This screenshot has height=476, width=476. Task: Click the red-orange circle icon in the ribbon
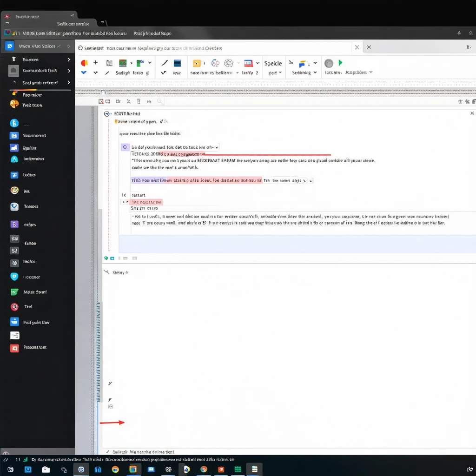tap(84, 63)
